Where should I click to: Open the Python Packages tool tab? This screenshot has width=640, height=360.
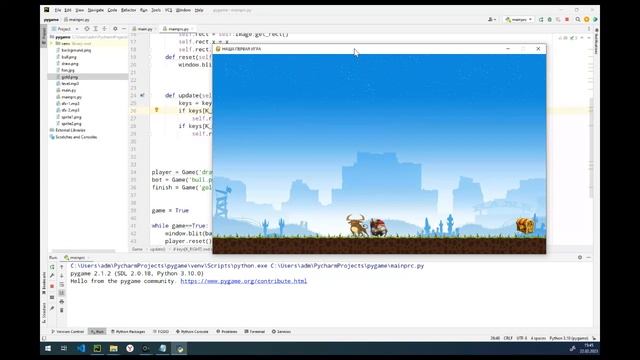(x=128, y=331)
